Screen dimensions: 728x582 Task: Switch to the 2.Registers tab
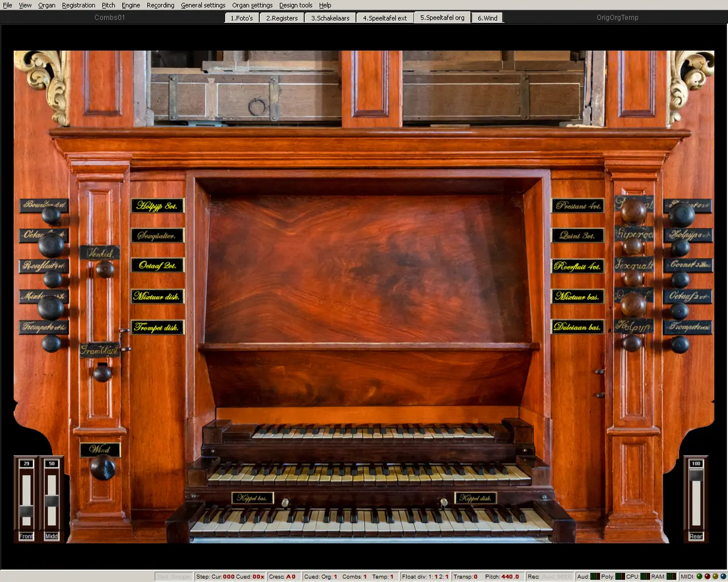(282, 18)
